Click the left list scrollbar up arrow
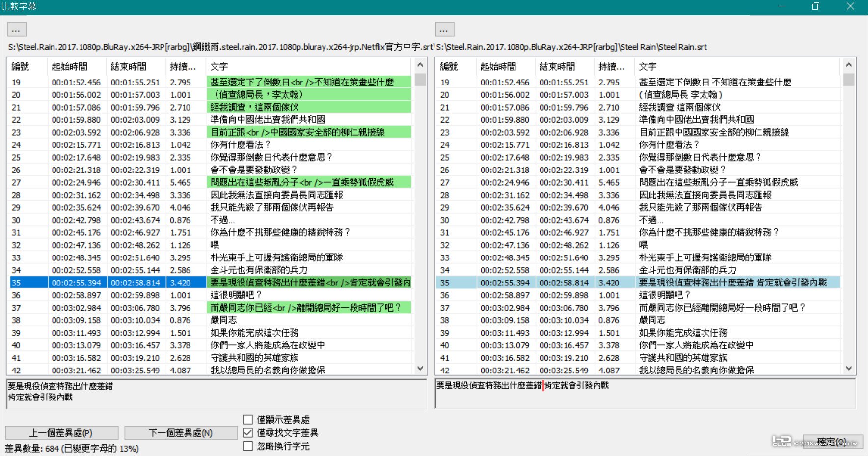The image size is (868, 456). [x=420, y=65]
